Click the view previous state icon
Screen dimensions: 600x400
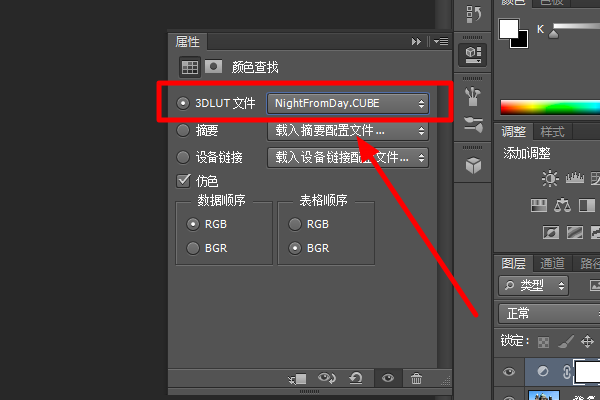(x=326, y=379)
